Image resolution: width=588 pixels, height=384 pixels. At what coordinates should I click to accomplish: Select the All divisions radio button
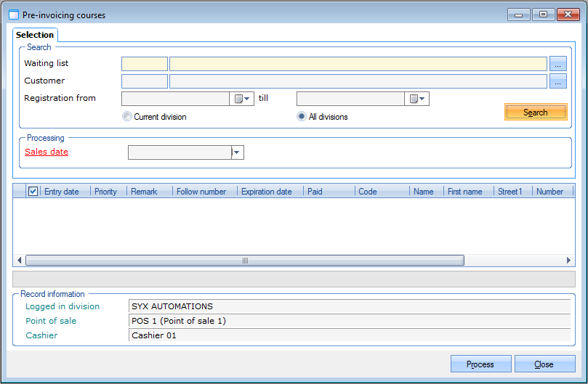(302, 116)
